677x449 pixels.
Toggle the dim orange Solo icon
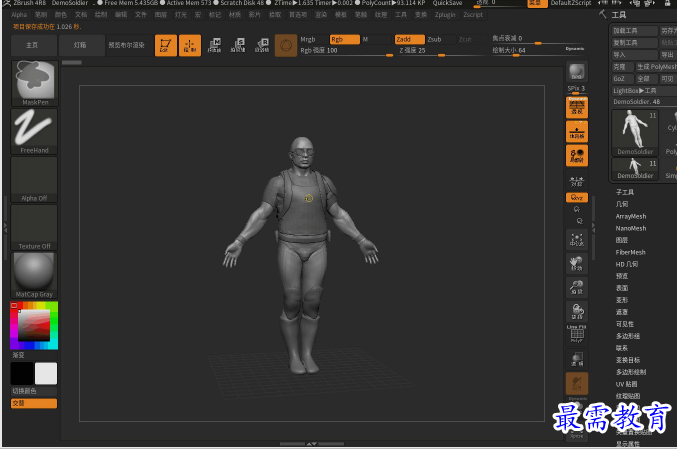577,383
